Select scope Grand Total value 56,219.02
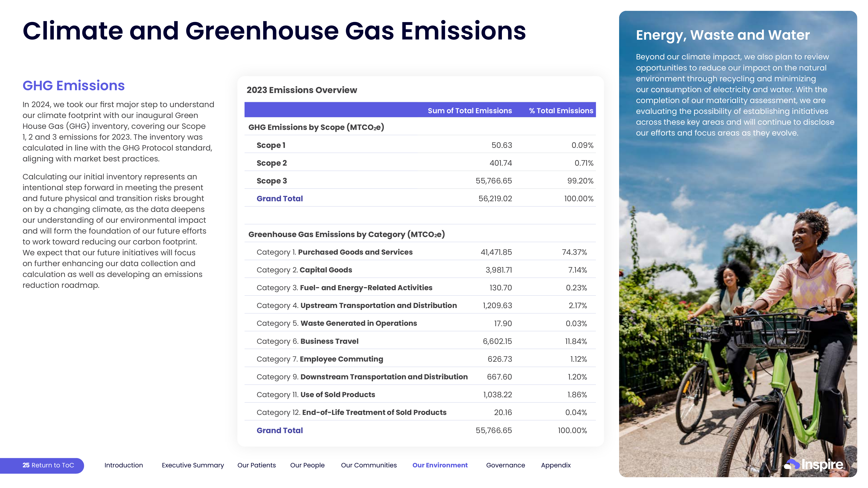This screenshot has height=488, width=868. pos(495,199)
